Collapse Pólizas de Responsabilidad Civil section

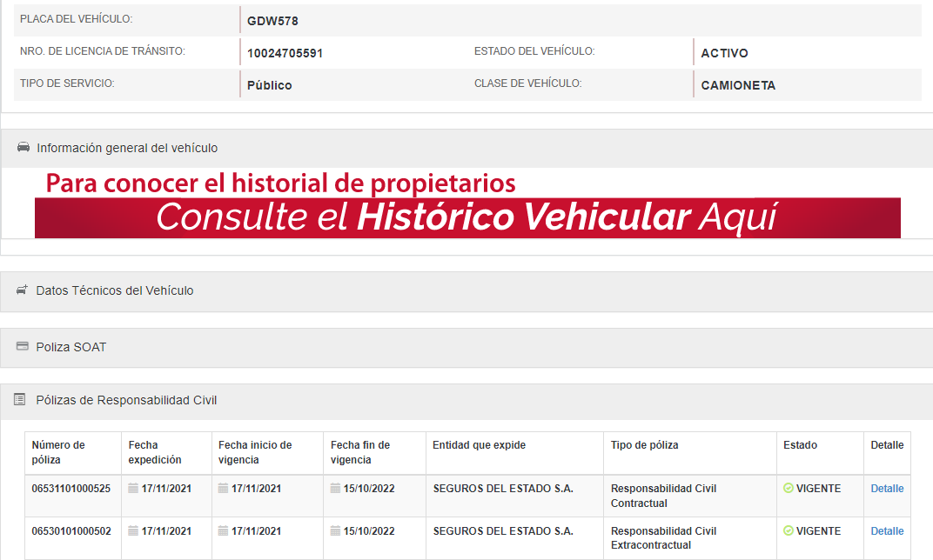click(126, 400)
